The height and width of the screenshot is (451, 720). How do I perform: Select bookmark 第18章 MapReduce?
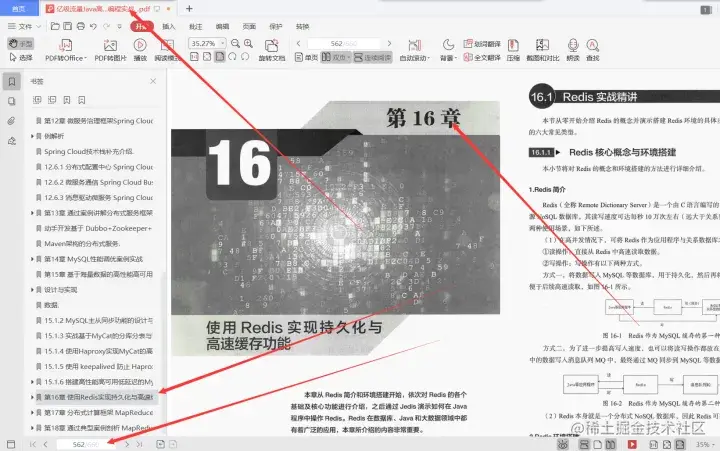[x=95, y=428]
